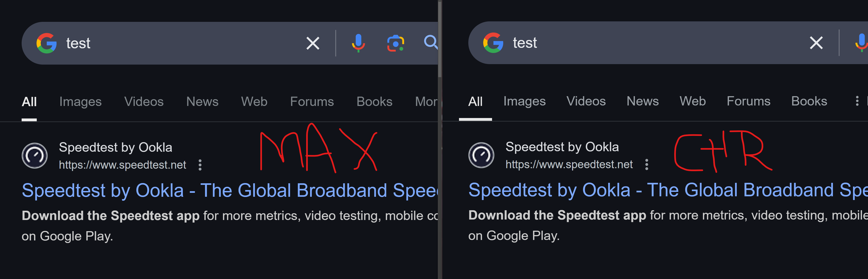868x279 pixels.
Task: Clear the search text in right window
Action: [x=816, y=43]
